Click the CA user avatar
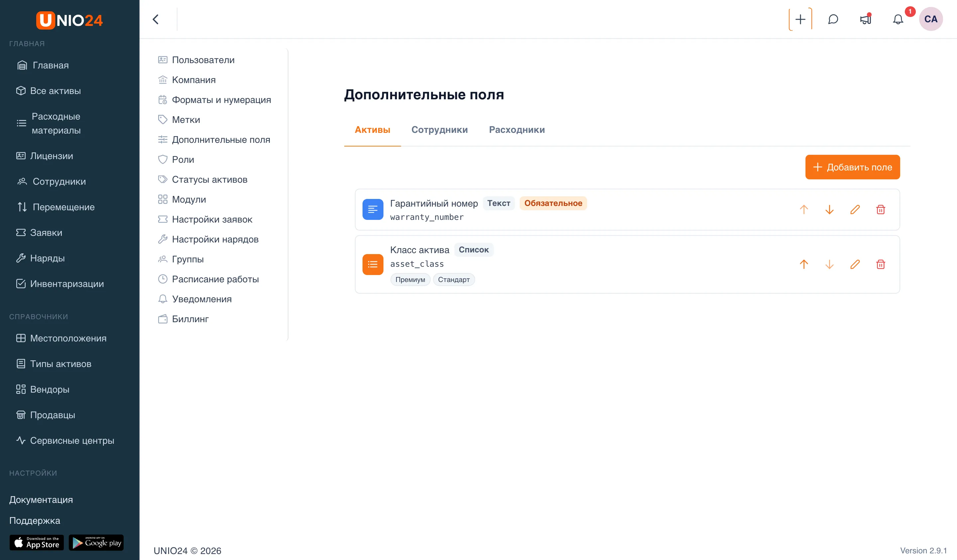Image resolution: width=957 pixels, height=560 pixels. click(930, 19)
